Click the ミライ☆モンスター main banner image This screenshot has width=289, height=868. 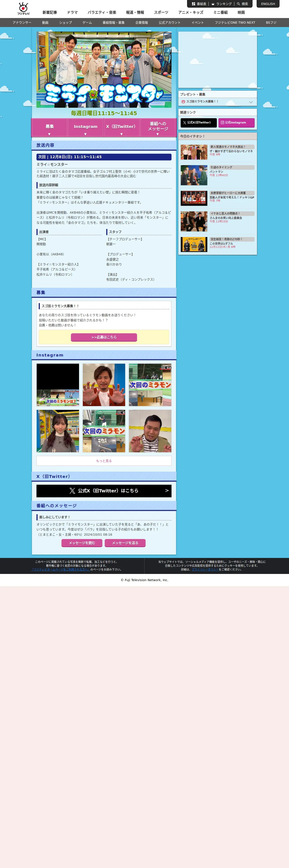tap(104, 70)
